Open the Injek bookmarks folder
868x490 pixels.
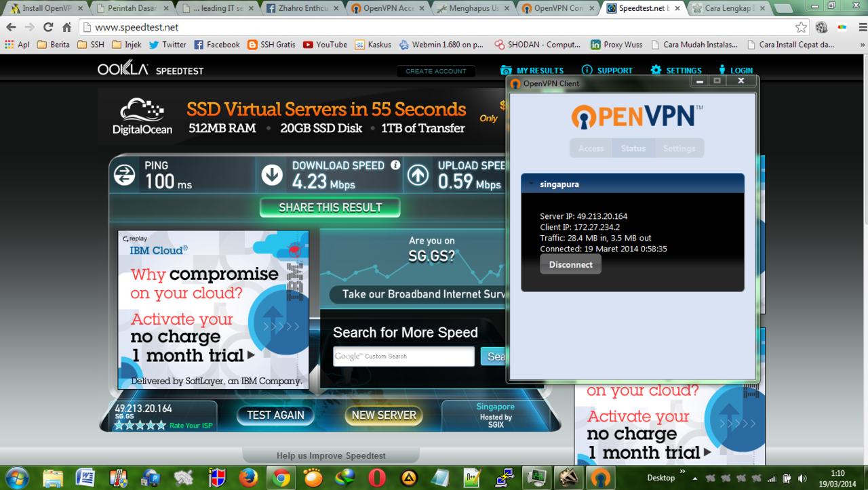127,45
